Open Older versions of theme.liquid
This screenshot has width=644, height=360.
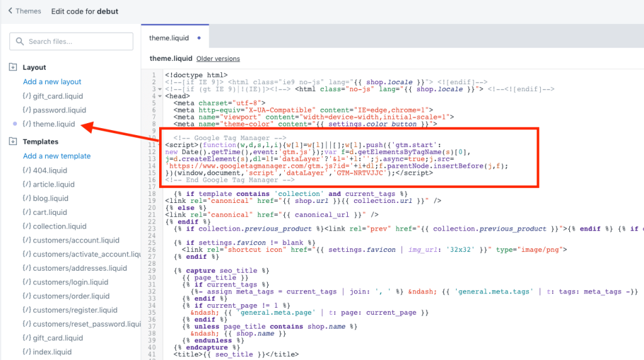tap(218, 58)
